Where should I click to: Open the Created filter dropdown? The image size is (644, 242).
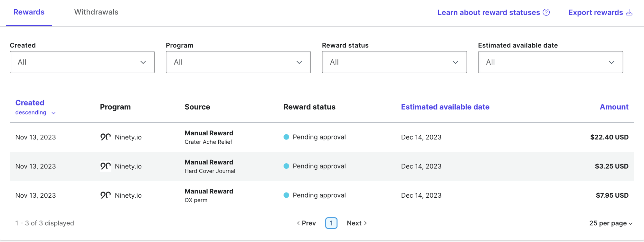82,62
